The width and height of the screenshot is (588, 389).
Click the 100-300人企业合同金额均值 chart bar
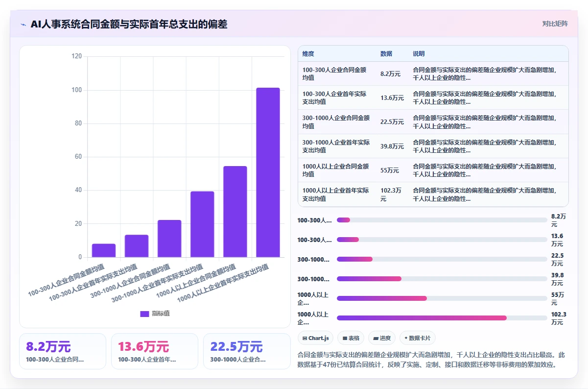coord(104,250)
